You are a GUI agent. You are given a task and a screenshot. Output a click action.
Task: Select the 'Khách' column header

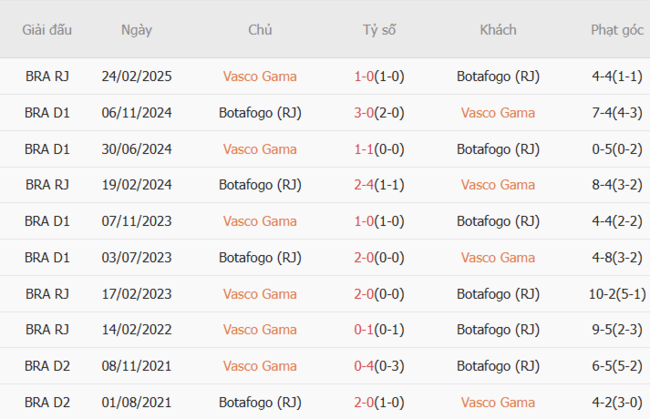point(497,30)
